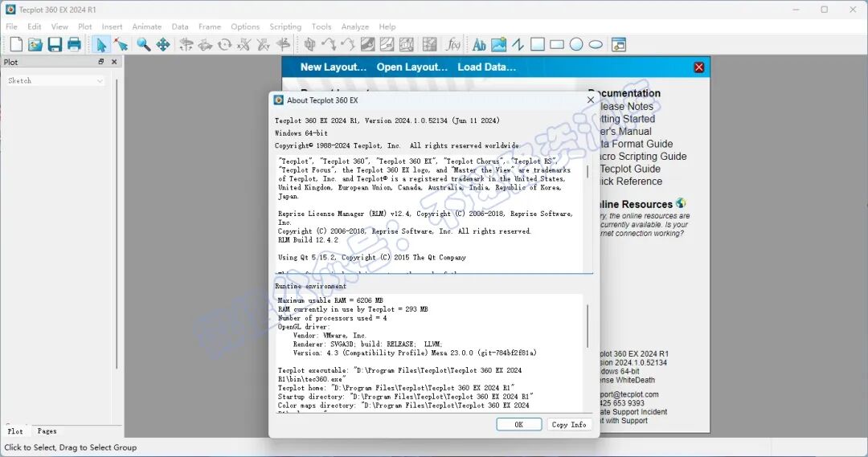
Task: Click the 'Windows 64-bit' text in the About dialog
Action: [x=301, y=133]
